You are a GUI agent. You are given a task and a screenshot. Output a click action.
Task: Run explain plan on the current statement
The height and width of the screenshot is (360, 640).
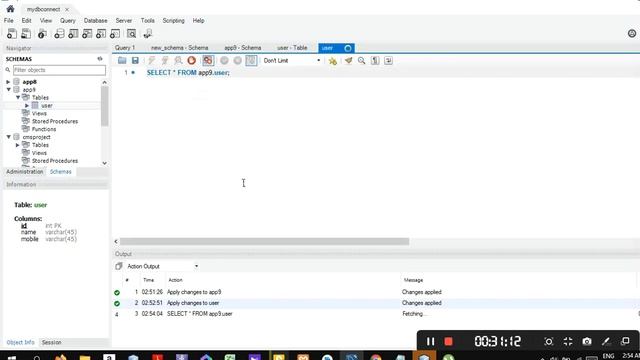(178, 60)
